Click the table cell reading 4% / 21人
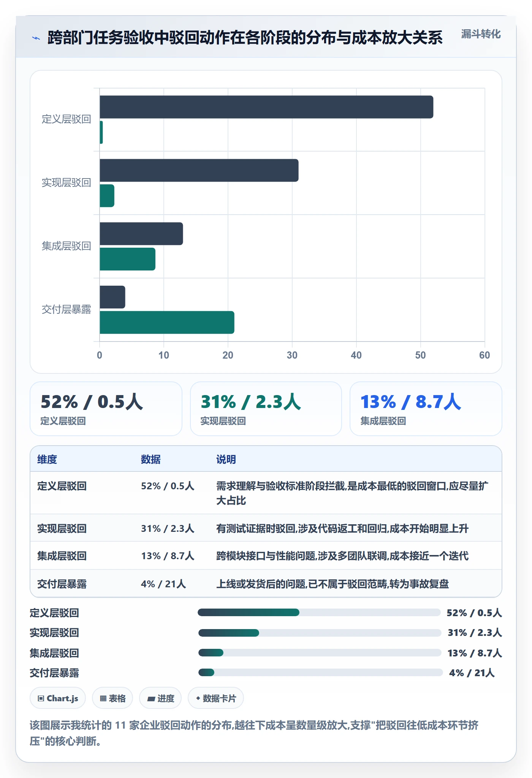 point(163,584)
